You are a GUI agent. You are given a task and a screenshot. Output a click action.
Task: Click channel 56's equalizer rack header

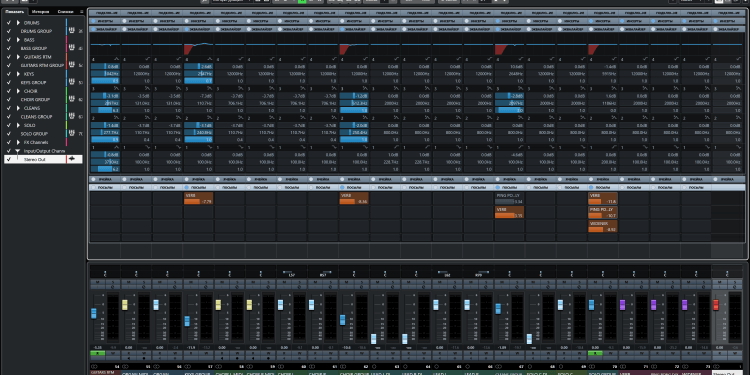tap(167, 29)
